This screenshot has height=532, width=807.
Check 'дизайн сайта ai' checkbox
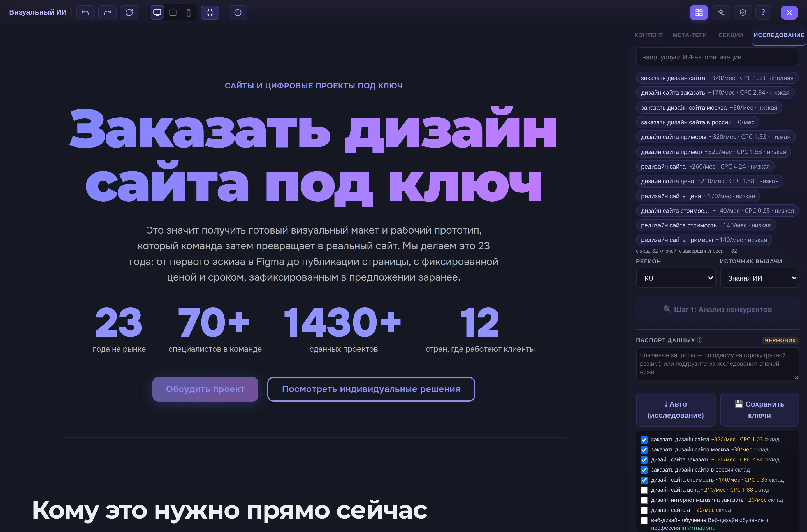(644, 510)
